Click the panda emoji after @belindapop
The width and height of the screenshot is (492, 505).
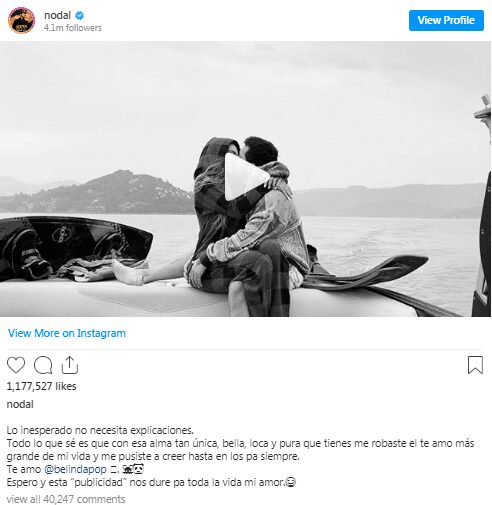point(138,469)
